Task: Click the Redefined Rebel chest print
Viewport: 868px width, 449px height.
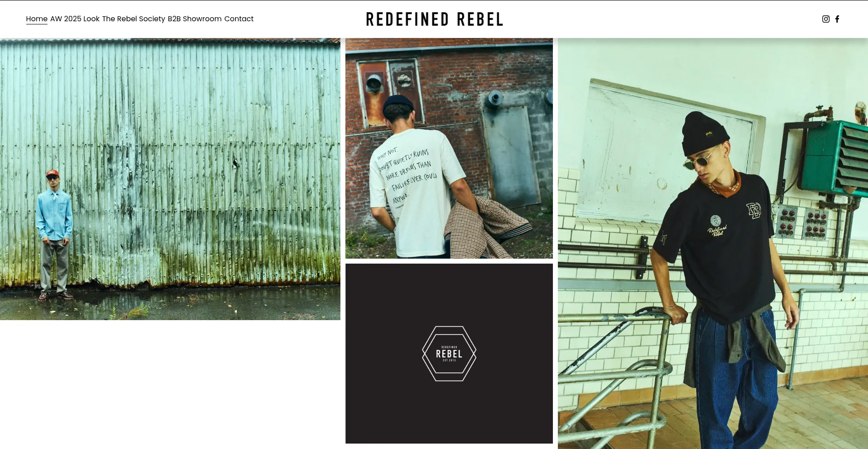Action: (x=717, y=226)
